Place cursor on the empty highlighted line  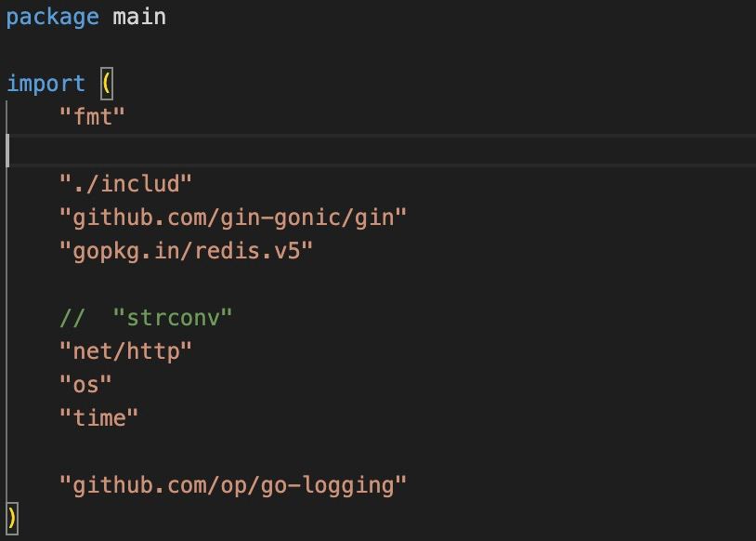(381, 151)
